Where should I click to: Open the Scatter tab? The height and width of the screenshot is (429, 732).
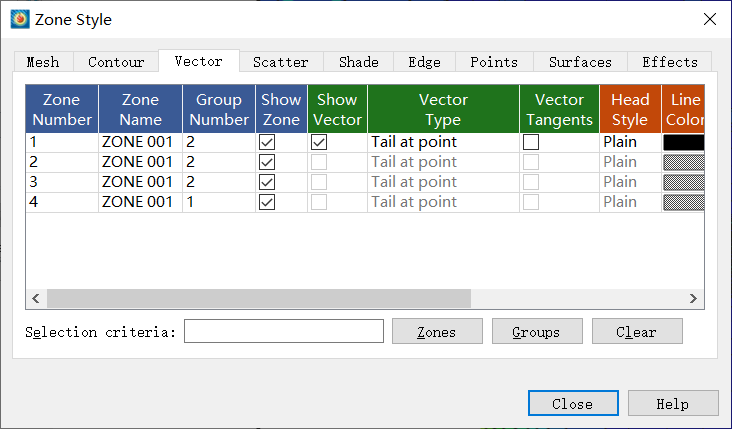281,62
